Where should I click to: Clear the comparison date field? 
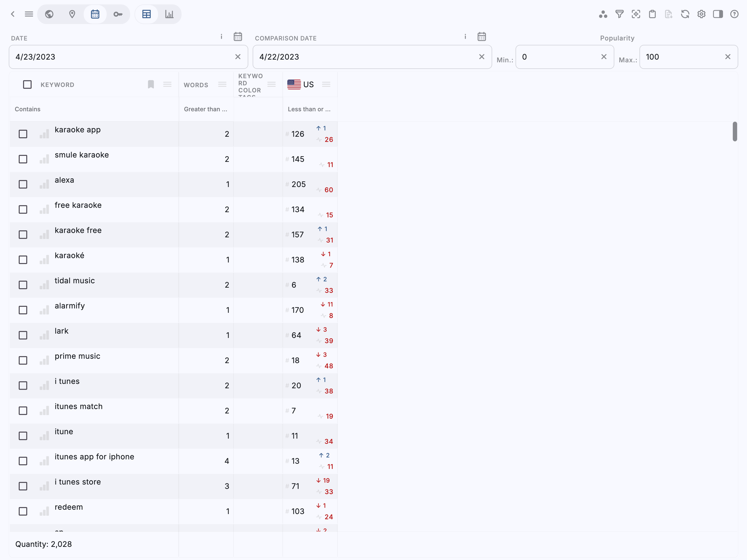click(482, 57)
